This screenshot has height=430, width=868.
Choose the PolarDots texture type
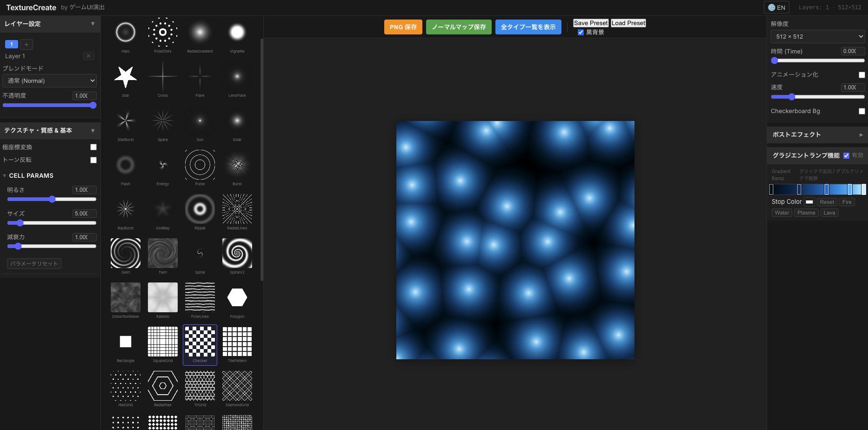[163, 33]
